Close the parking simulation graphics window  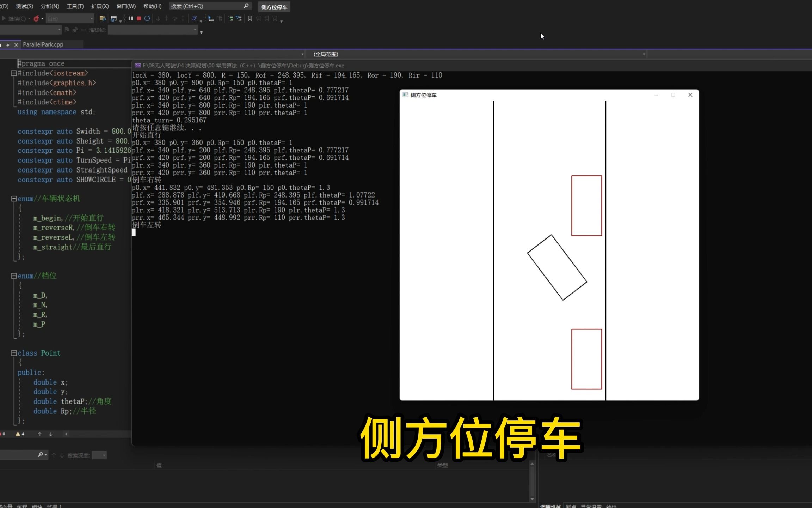pos(690,95)
